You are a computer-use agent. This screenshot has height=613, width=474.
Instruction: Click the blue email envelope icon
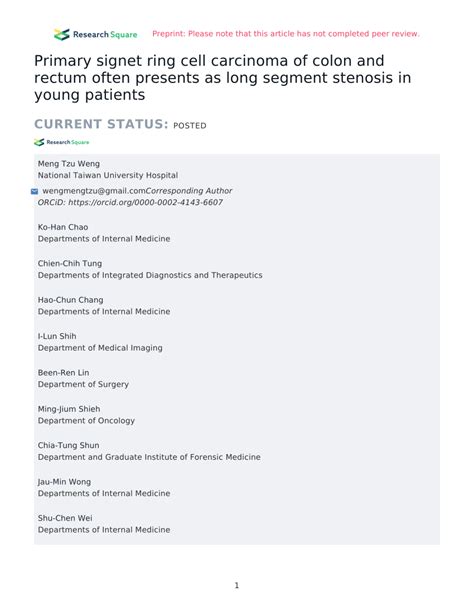pyautogui.click(x=34, y=191)
